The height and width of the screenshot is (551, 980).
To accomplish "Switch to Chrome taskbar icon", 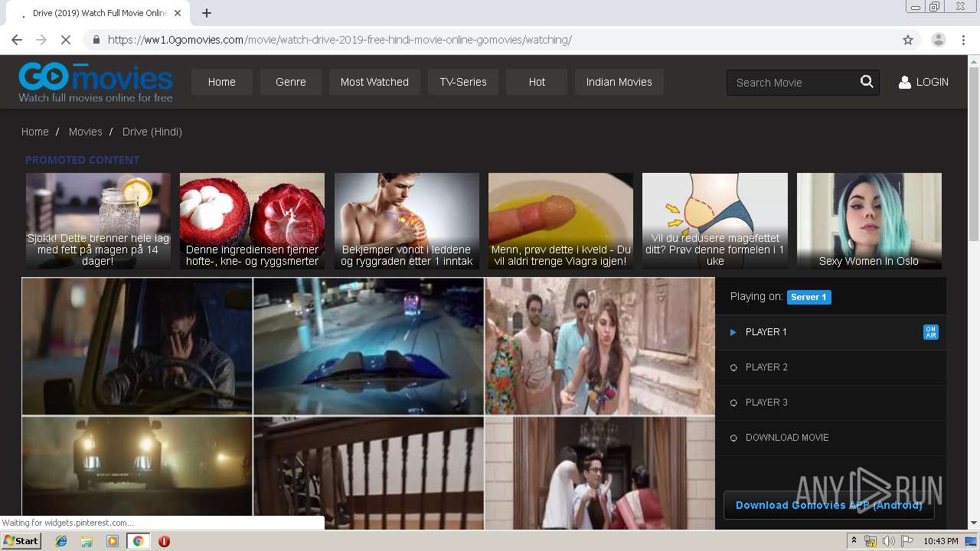I will click(139, 541).
